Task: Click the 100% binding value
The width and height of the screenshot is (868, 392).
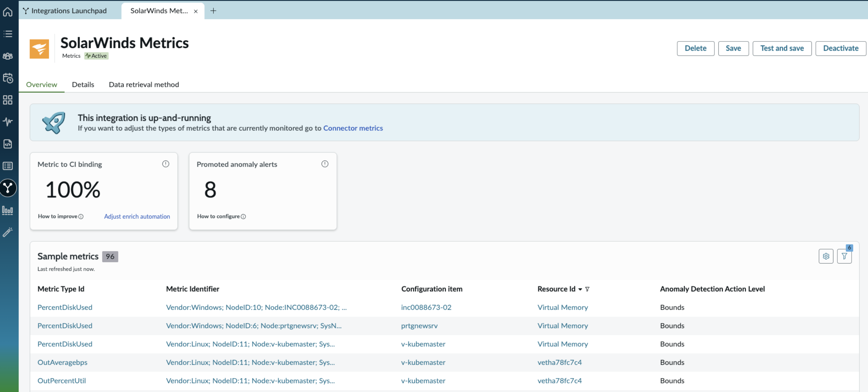Action: (73, 189)
